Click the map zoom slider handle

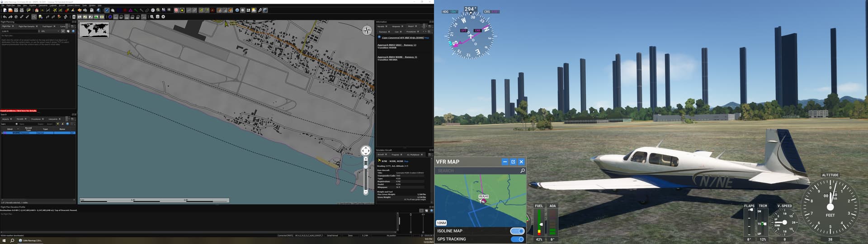tap(366, 167)
